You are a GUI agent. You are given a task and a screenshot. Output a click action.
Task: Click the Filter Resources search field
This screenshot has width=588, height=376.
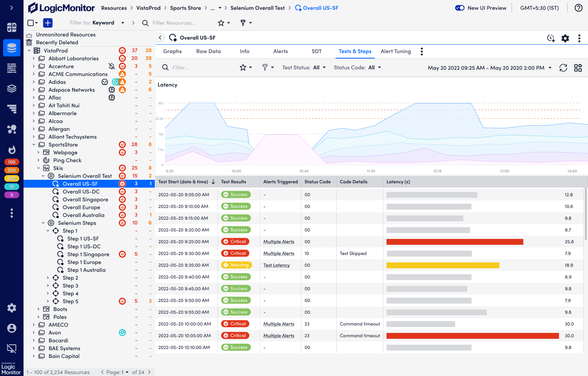pyautogui.click(x=174, y=23)
